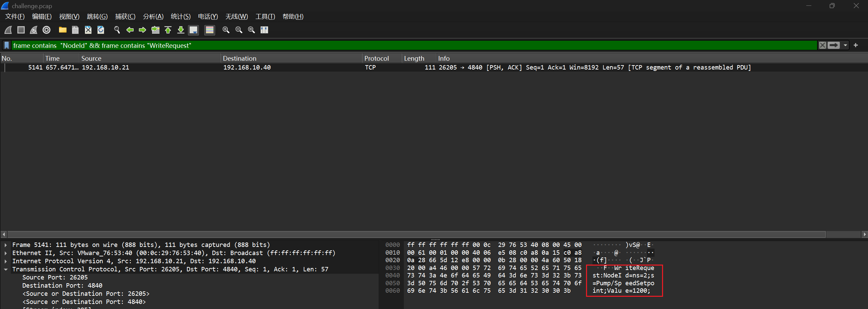Apply the display filter arrow button
The width and height of the screenshot is (868, 309).
click(x=834, y=45)
